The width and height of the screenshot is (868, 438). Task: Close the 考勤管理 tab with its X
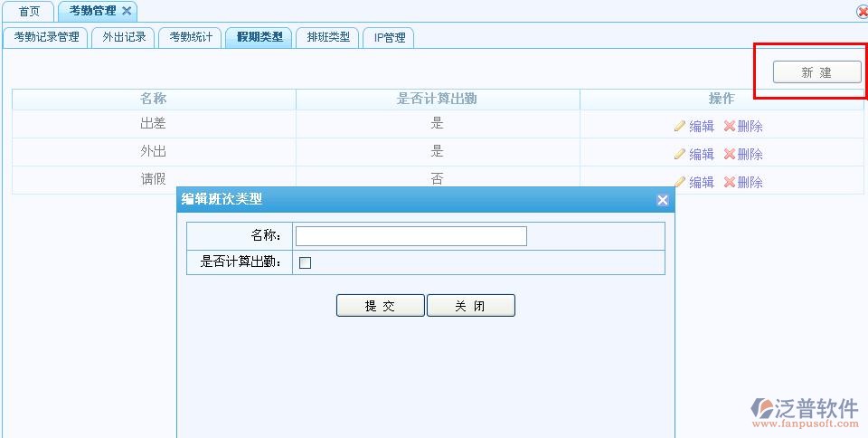[x=127, y=11]
